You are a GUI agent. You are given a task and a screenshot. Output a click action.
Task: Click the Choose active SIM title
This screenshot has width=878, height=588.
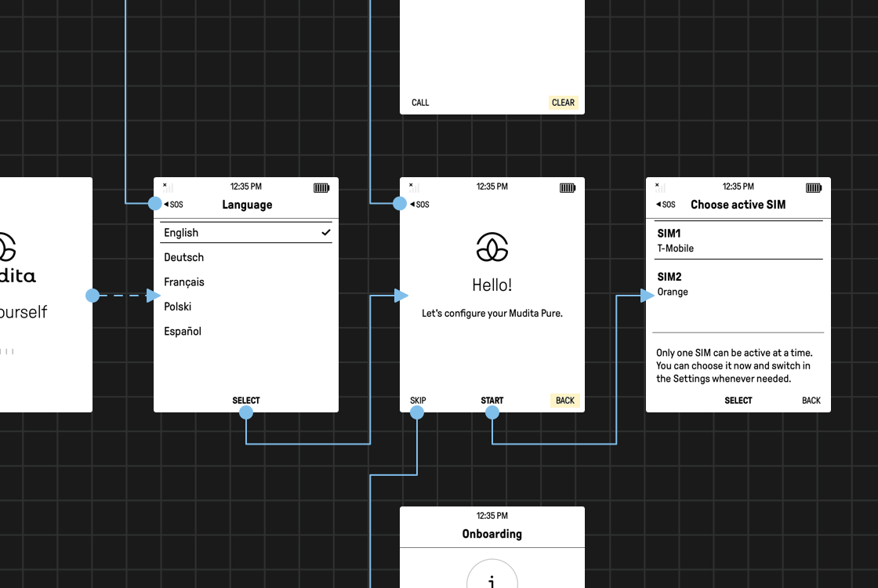[738, 205]
